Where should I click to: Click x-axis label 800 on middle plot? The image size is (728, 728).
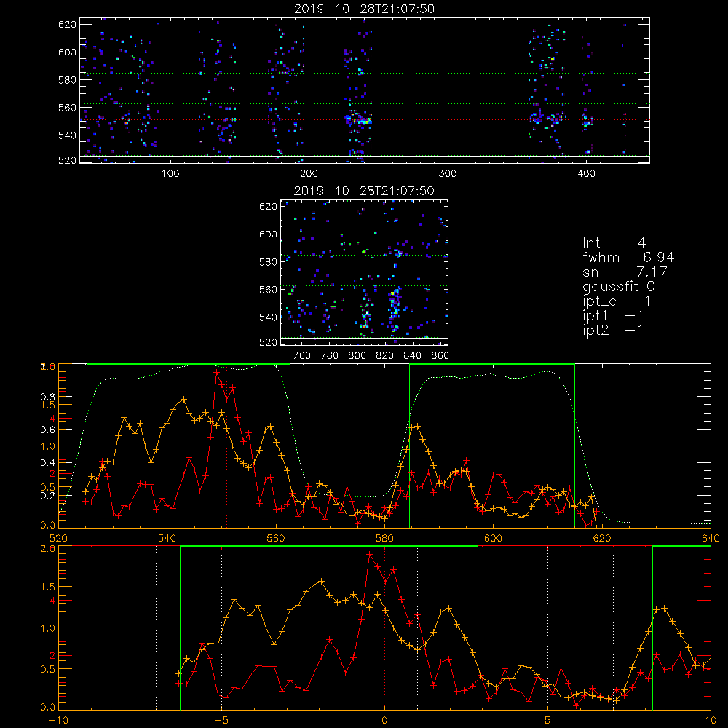click(x=357, y=356)
